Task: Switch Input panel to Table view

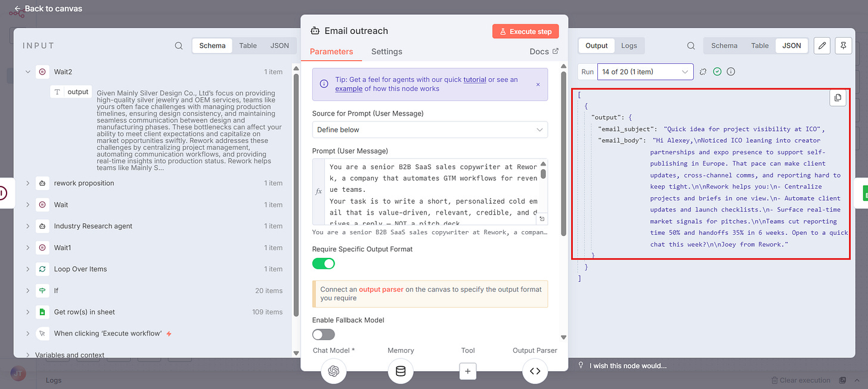Action: point(248,45)
